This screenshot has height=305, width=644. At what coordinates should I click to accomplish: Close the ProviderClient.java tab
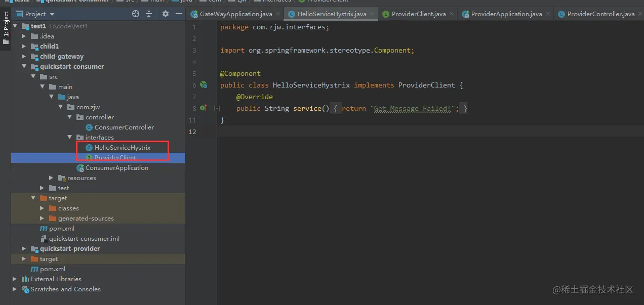(x=452, y=14)
